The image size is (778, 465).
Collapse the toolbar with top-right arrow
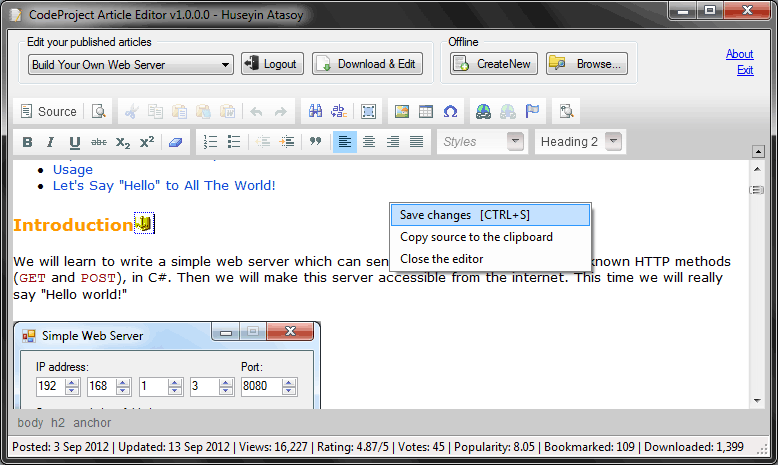coord(758,151)
